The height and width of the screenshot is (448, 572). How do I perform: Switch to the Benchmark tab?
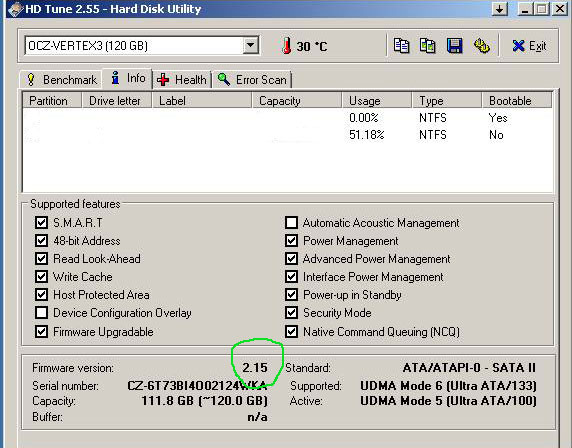61,80
